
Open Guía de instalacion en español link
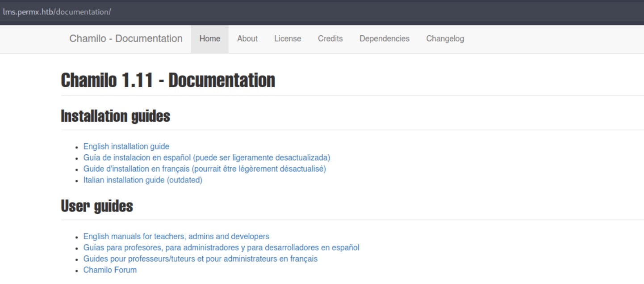tap(207, 157)
